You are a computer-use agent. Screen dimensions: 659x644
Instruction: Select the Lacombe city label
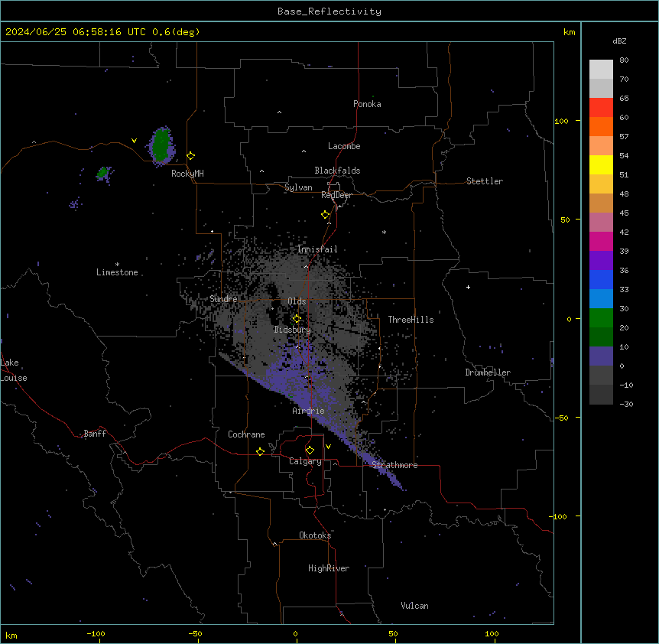[344, 146]
